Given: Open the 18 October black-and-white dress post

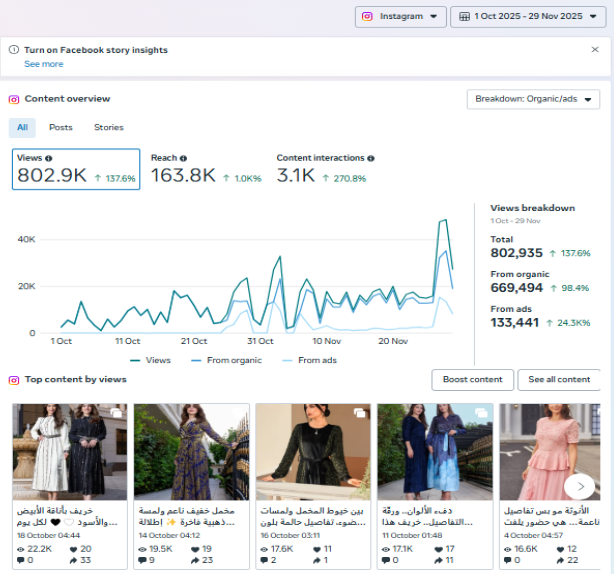Looking at the screenshot, I should coord(70,452).
